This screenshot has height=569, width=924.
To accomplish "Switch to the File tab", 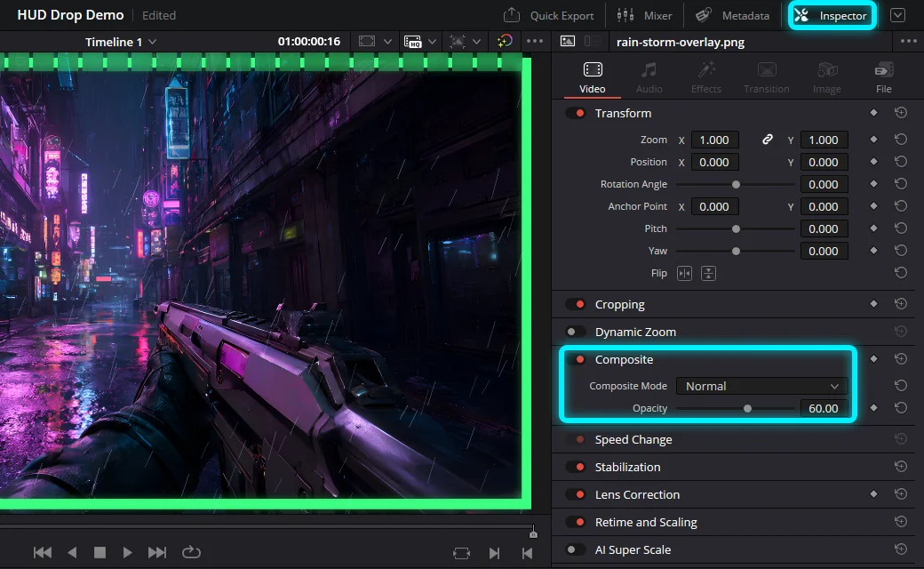I will coord(883,78).
